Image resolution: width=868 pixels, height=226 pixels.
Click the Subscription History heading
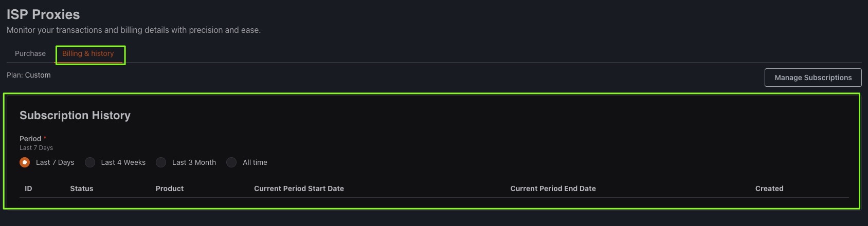coord(75,116)
